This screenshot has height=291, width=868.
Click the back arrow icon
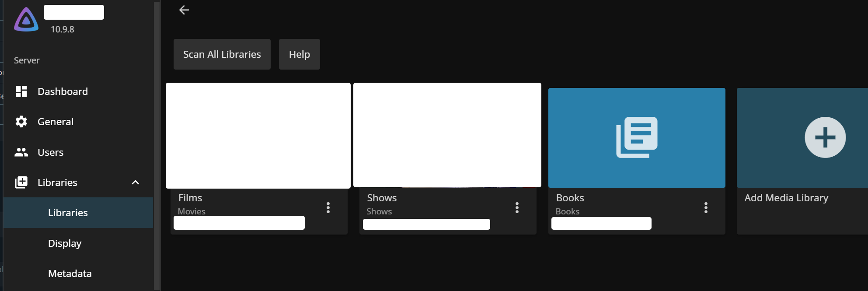[184, 10]
